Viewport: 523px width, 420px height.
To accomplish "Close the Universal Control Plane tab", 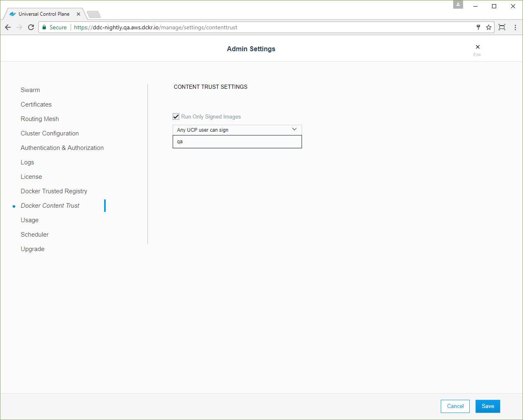I will [x=78, y=14].
